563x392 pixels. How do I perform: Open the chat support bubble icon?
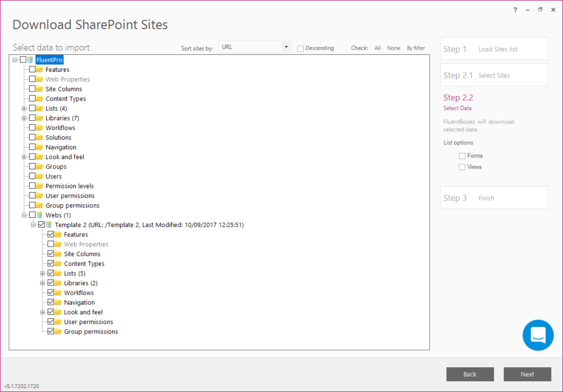538,335
